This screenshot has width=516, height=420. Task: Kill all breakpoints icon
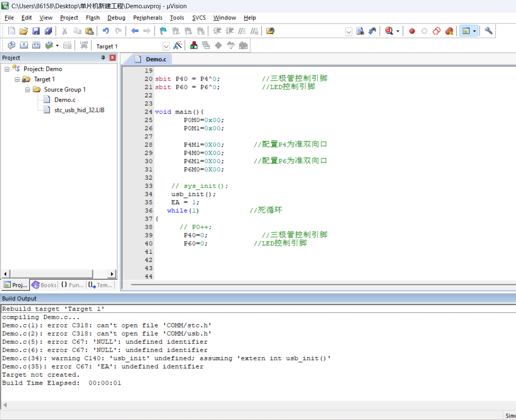point(449,31)
